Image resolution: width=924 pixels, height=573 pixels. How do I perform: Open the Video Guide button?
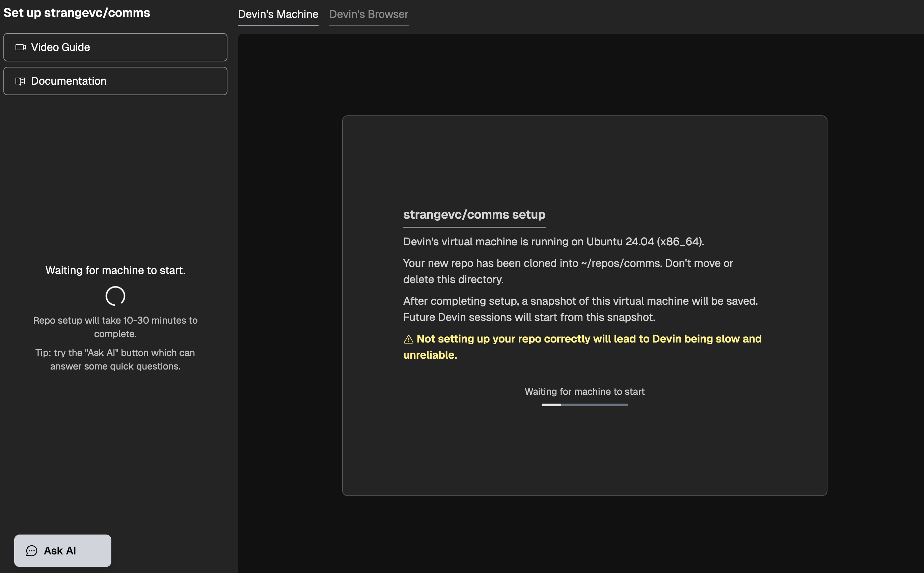pyautogui.click(x=115, y=47)
